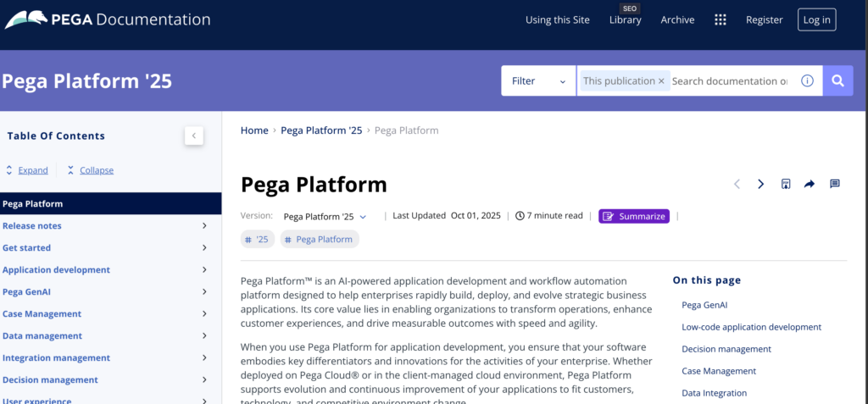Click the magnifying glass search button
Screen dimensions: 868x404
[837, 81]
